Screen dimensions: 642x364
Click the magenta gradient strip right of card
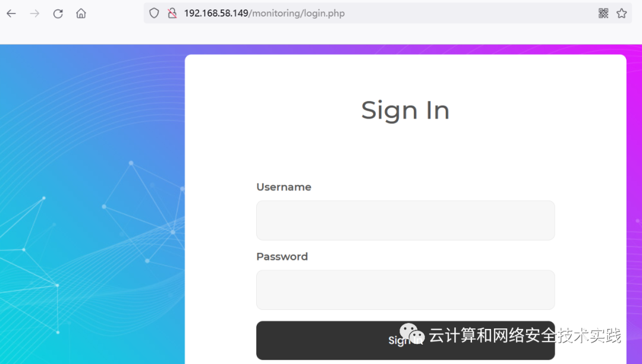[x=634, y=204]
